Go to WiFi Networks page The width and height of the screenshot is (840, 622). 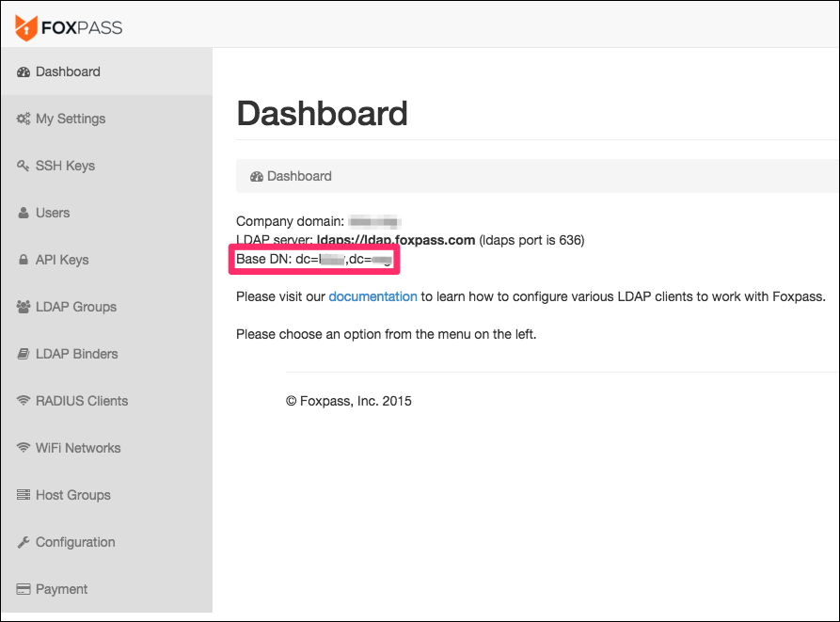pyautogui.click(x=106, y=448)
